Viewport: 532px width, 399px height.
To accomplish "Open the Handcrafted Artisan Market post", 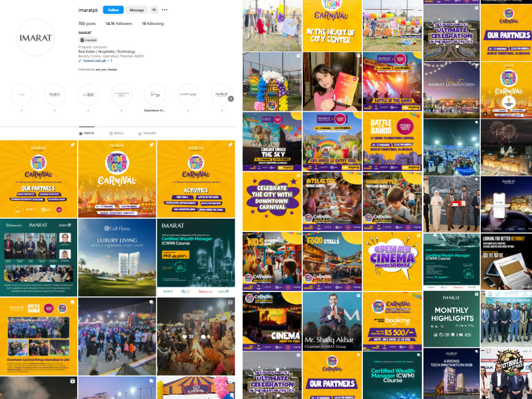I will click(x=392, y=201).
